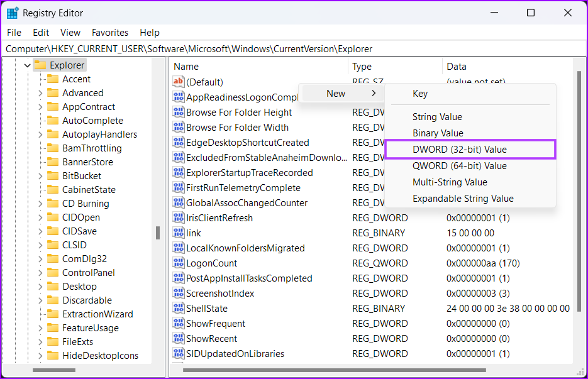Viewport: 588px width, 379px height.
Task: Click the ExtractionWizard folder icon
Action: (x=53, y=314)
